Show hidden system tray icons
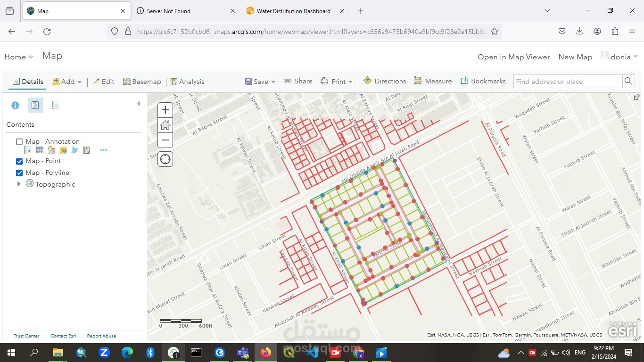 tap(520, 353)
